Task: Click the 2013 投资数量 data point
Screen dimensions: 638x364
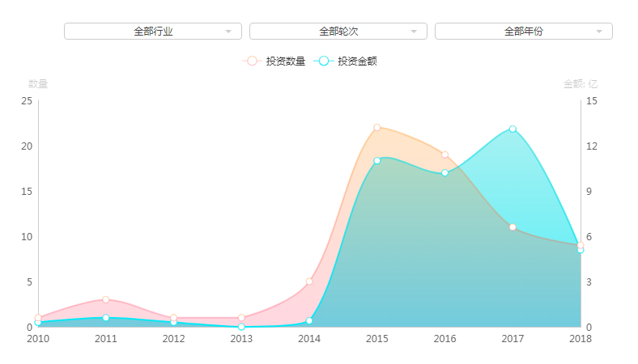Action: tap(241, 318)
